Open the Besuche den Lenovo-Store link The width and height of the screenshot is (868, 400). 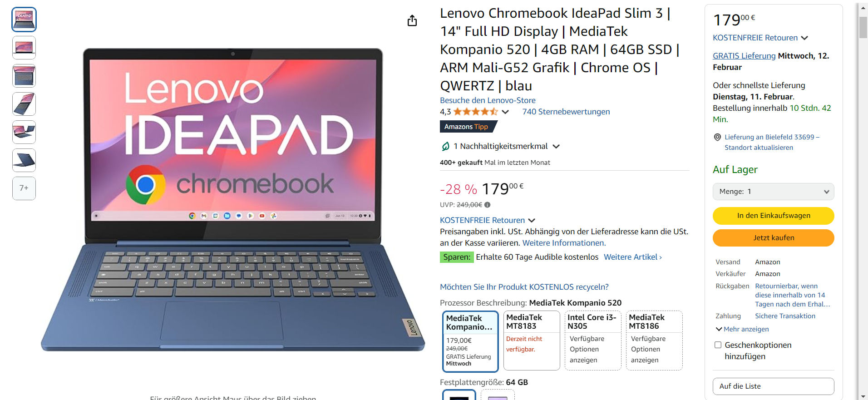pos(488,100)
